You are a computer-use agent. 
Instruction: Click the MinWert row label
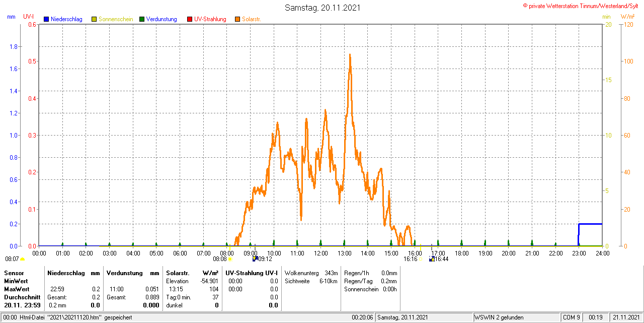tap(16, 281)
